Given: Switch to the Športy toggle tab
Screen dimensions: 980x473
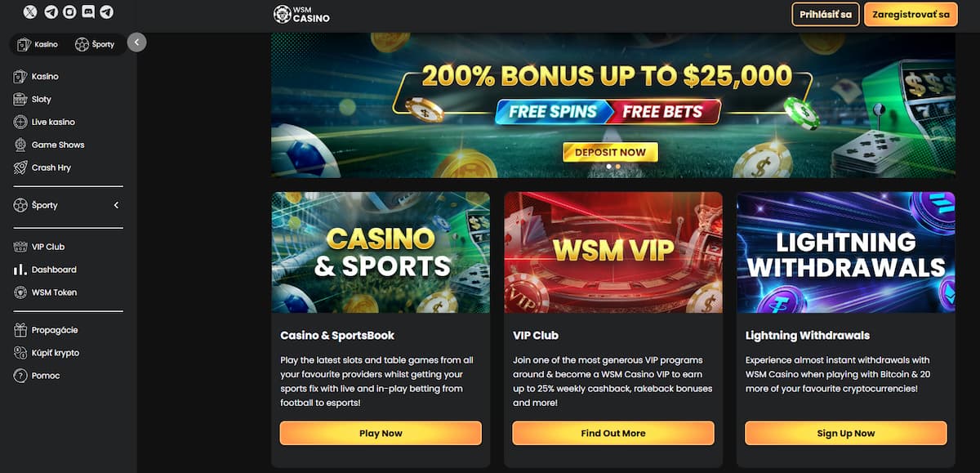Looking at the screenshot, I should tap(96, 44).
